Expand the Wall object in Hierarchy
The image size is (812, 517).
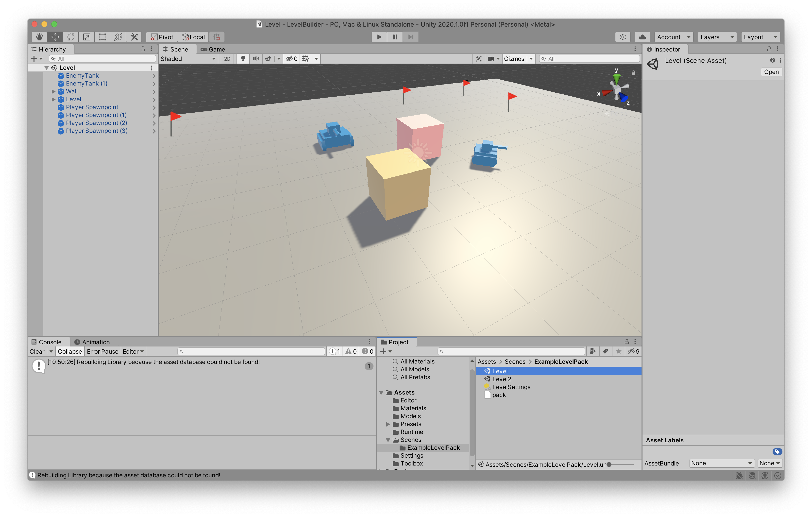[x=53, y=91]
